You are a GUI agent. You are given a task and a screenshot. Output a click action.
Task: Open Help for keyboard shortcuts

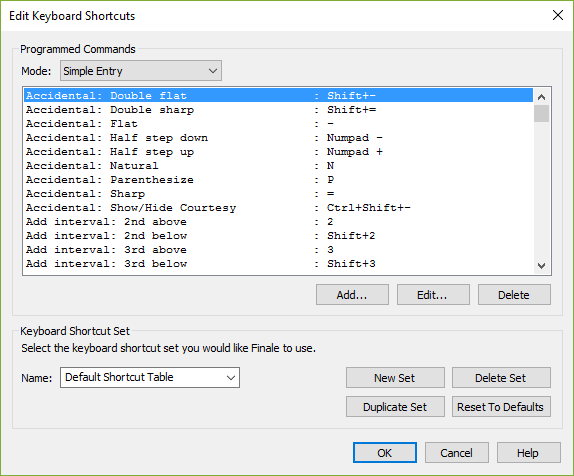[528, 453]
